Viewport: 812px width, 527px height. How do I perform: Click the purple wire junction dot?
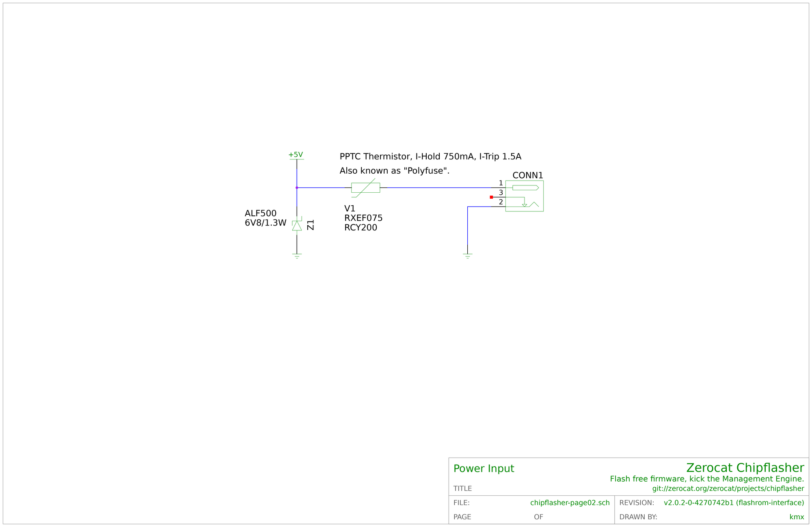(x=297, y=188)
